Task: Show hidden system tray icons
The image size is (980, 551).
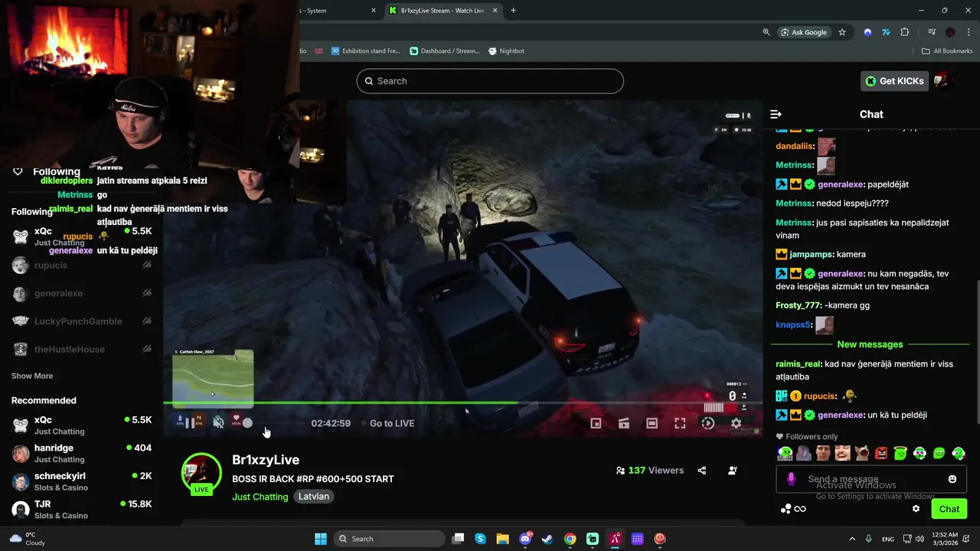Action: click(852, 539)
